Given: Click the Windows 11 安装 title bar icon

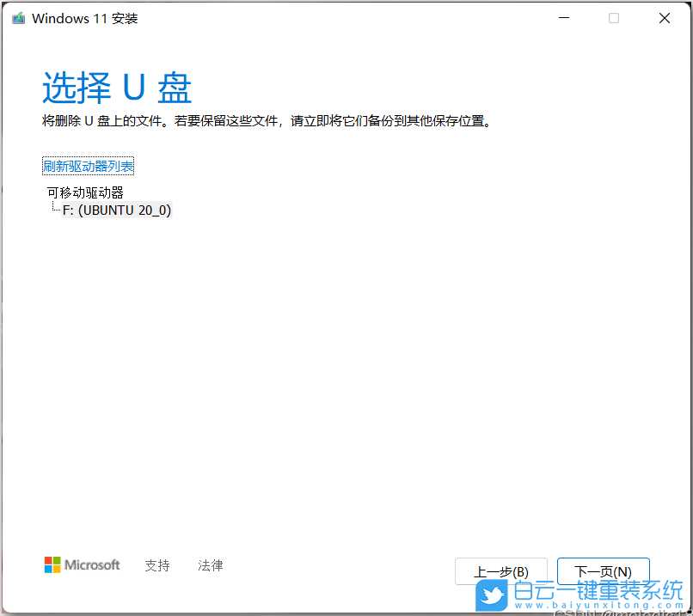Looking at the screenshot, I should [x=18, y=17].
